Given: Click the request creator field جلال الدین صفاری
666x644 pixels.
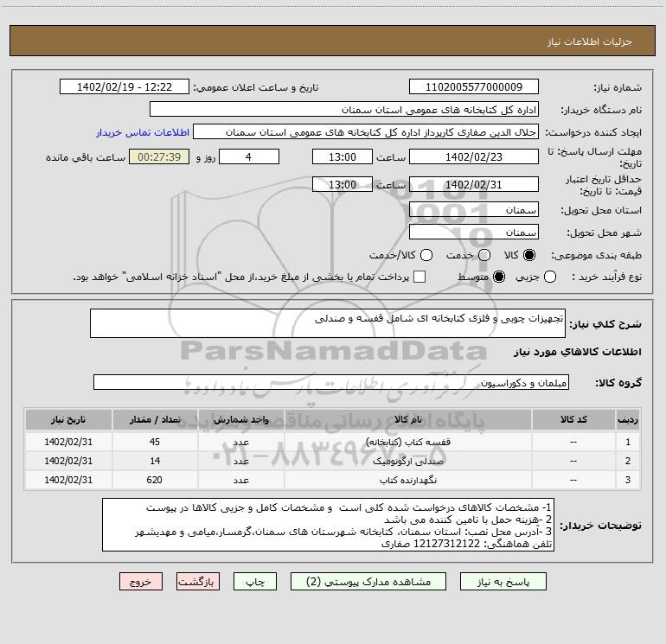Looking at the screenshot, I should coord(366,132).
